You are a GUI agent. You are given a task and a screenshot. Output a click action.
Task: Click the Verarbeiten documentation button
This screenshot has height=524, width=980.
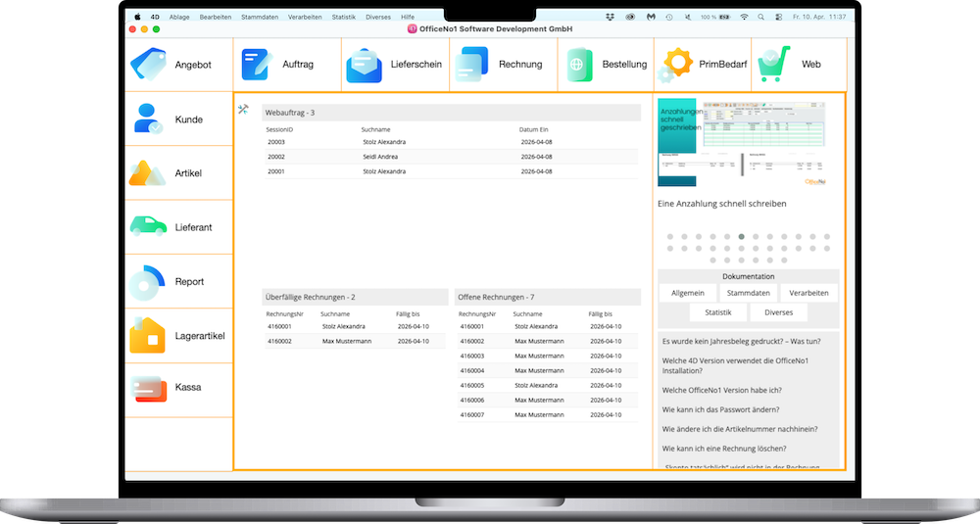tap(808, 293)
